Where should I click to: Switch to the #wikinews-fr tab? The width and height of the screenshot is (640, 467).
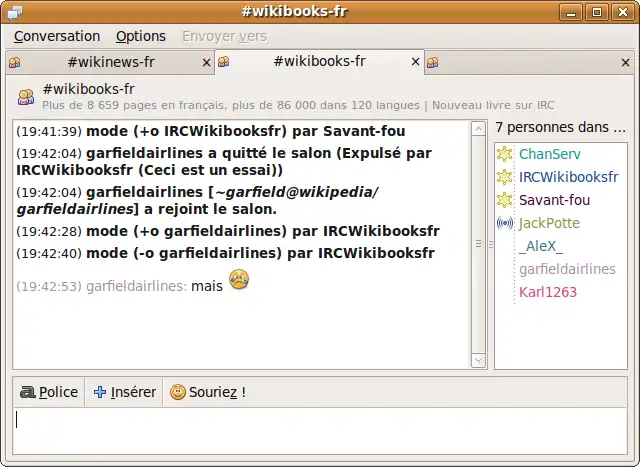110,62
